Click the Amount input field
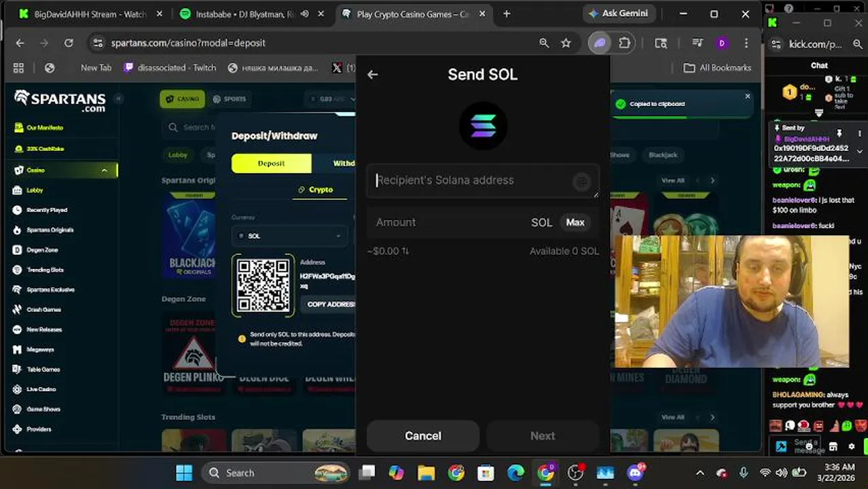The width and height of the screenshot is (868, 489). pos(448,222)
